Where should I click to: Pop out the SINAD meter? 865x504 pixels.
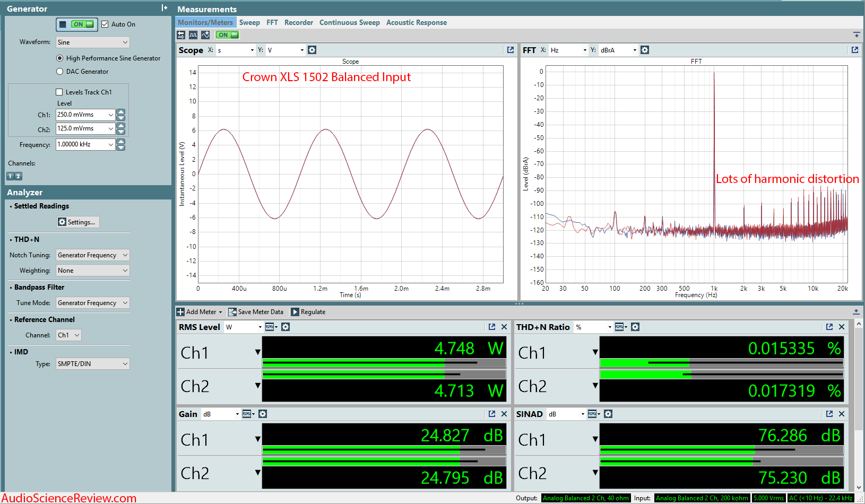pyautogui.click(x=829, y=414)
